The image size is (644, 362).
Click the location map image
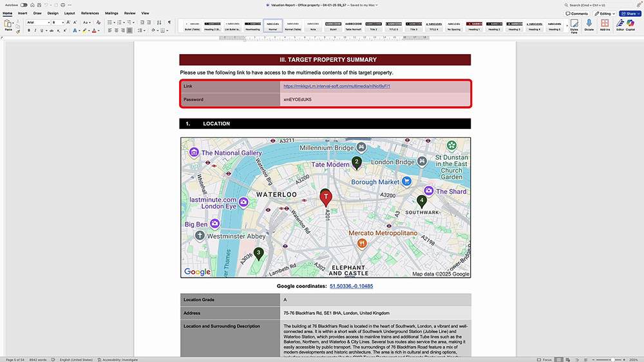(326, 207)
